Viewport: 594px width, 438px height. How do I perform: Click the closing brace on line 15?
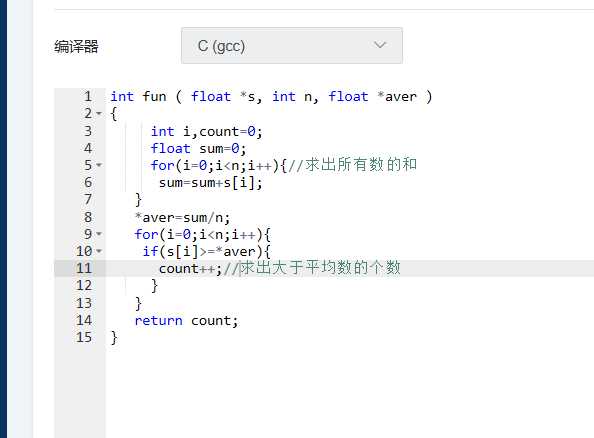[114, 337]
